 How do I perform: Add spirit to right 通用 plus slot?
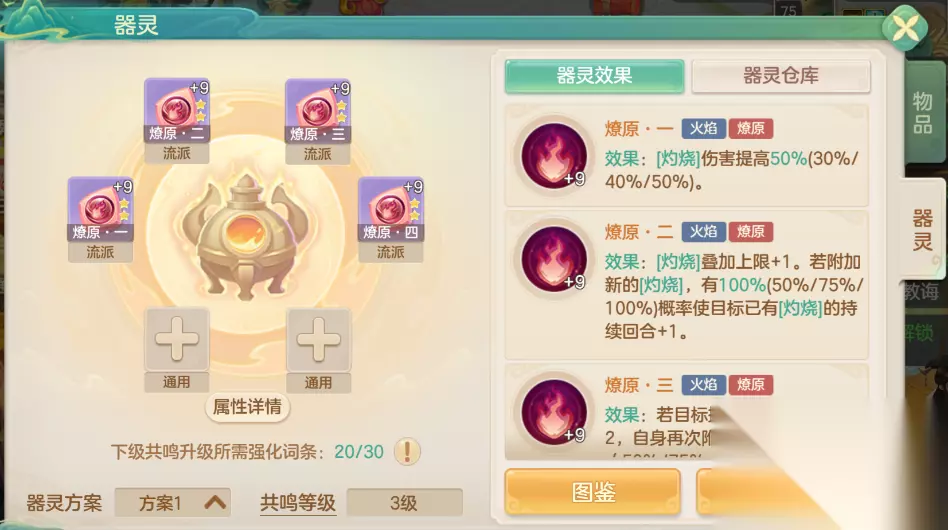click(318, 339)
